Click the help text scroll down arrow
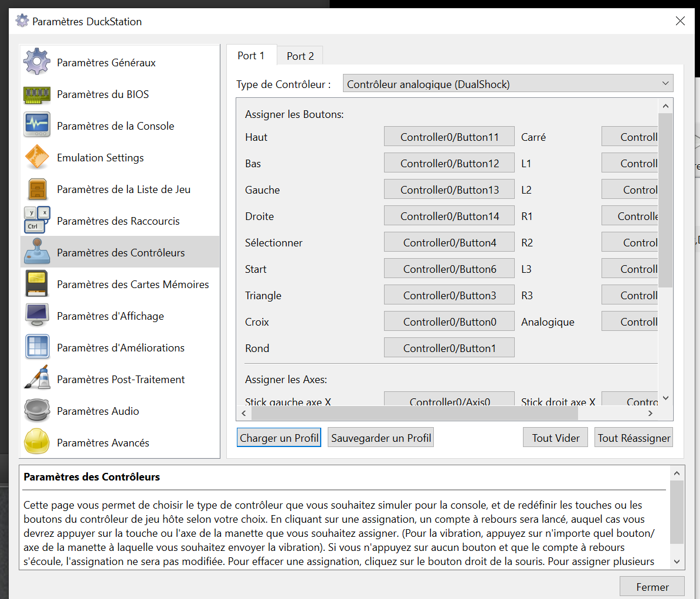 [677, 561]
